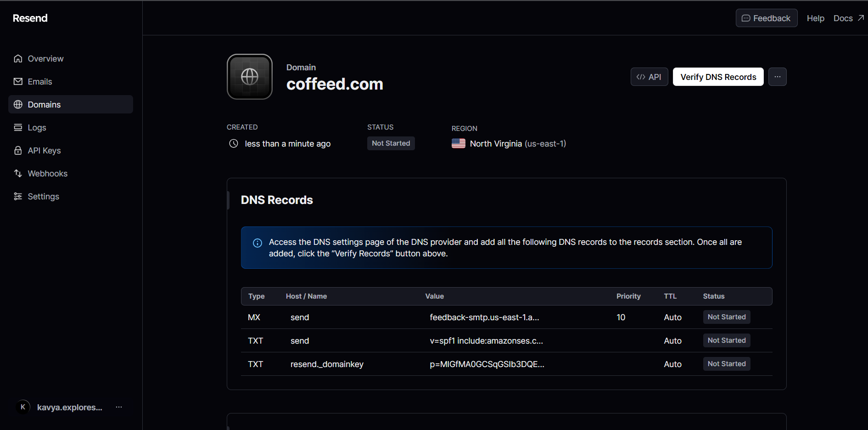
Task: Open the account options ellipsis menu
Action: coord(119,407)
